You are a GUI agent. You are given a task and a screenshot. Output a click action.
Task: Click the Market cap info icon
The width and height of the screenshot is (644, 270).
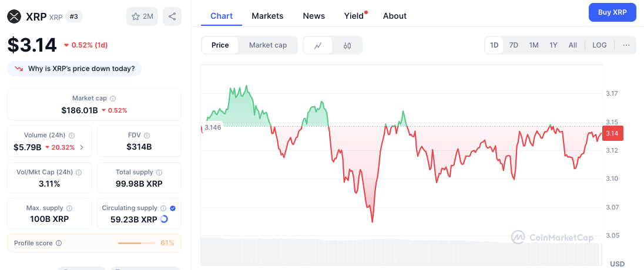tap(113, 99)
